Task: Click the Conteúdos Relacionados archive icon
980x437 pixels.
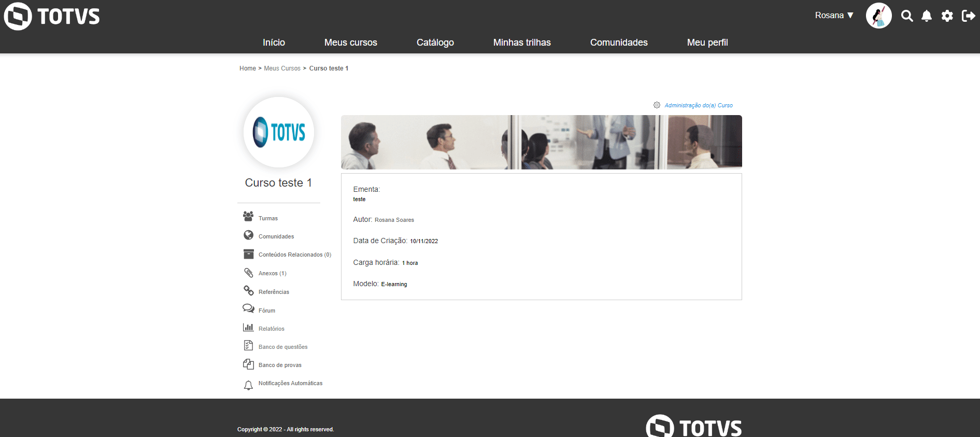Action: (248, 254)
